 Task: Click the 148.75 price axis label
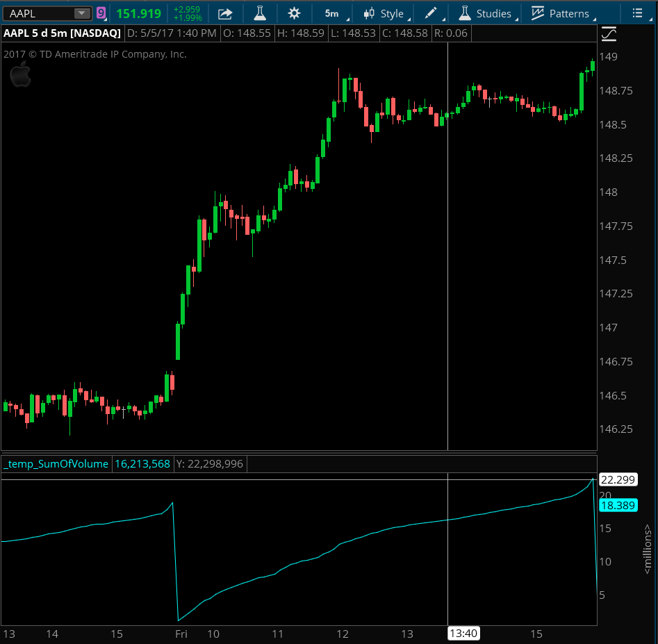point(616,90)
